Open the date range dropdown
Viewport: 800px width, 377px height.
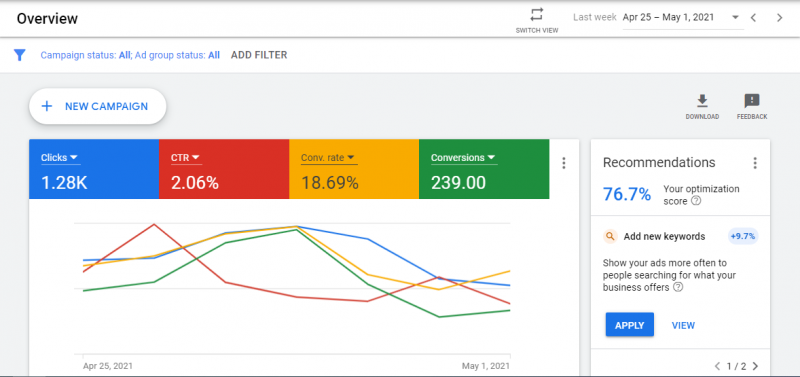coord(735,17)
